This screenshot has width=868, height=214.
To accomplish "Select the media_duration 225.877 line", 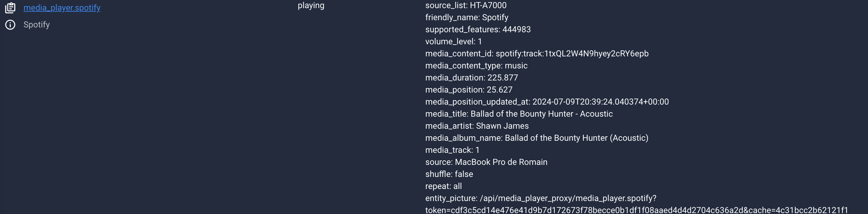I will pyautogui.click(x=471, y=78).
